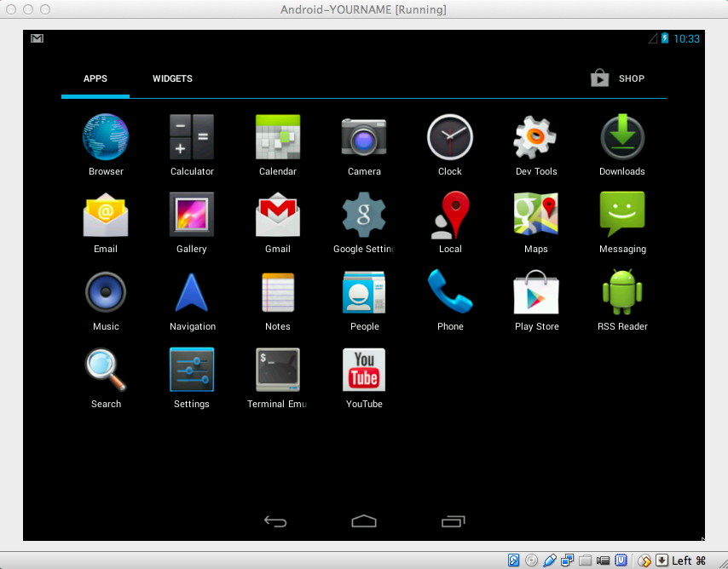Image resolution: width=728 pixels, height=569 pixels.
Task: Open the RSS Reader app
Action: (622, 301)
